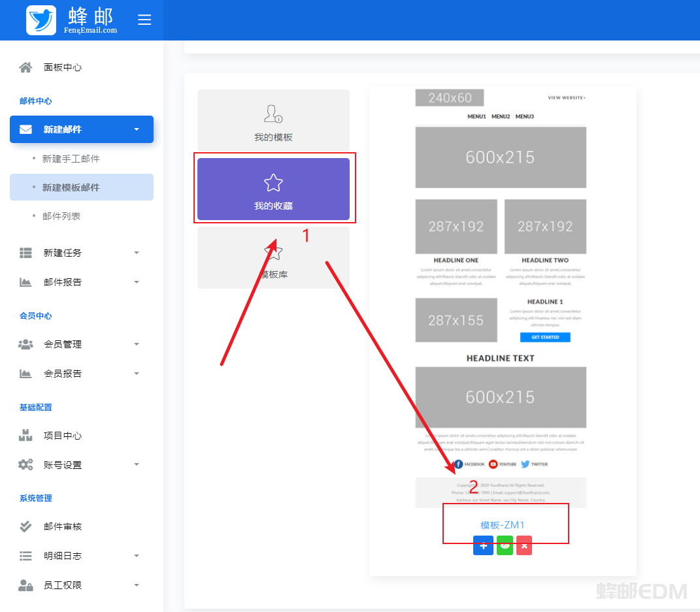The width and height of the screenshot is (700, 612).
Task: Click HEADLINE TEXT in template preview
Action: [x=501, y=358]
